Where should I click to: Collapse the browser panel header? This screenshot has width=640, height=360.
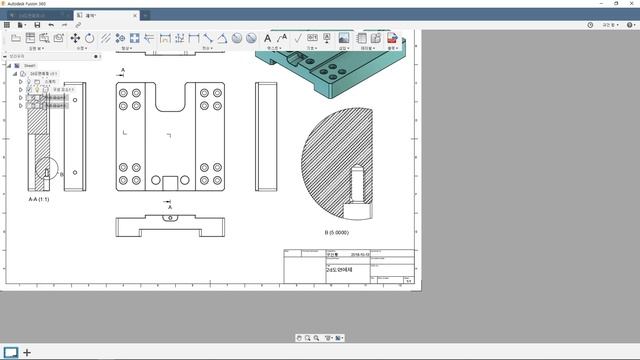coord(5,56)
